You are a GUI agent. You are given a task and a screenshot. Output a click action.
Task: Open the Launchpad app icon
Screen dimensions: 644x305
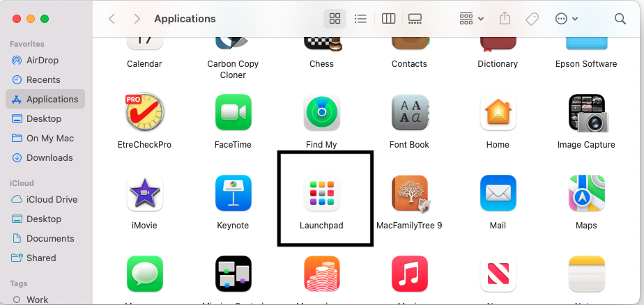[321, 193]
